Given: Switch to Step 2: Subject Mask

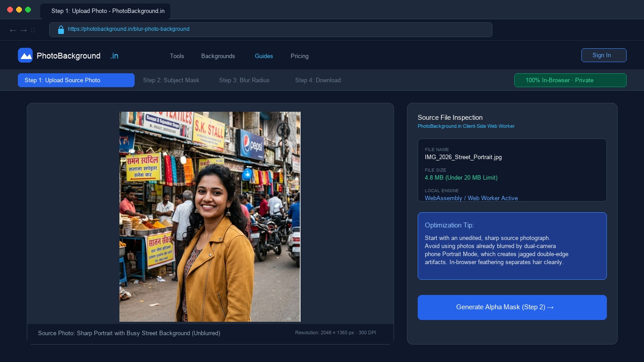Looking at the screenshot, I should [x=171, y=80].
